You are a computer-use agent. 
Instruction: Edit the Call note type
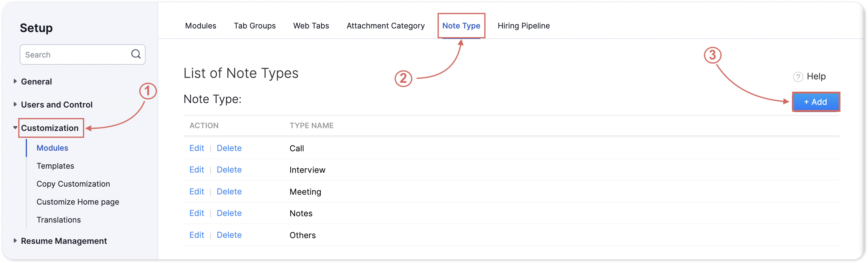tap(196, 148)
